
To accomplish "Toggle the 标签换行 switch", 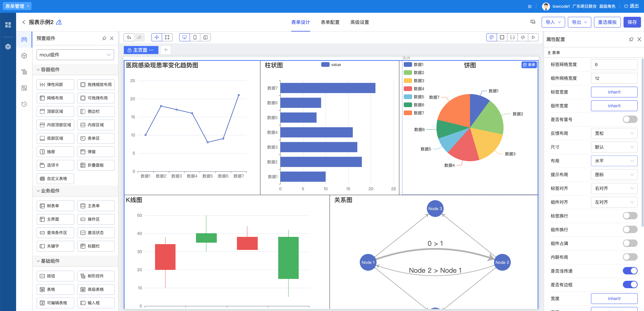I will tap(630, 216).
